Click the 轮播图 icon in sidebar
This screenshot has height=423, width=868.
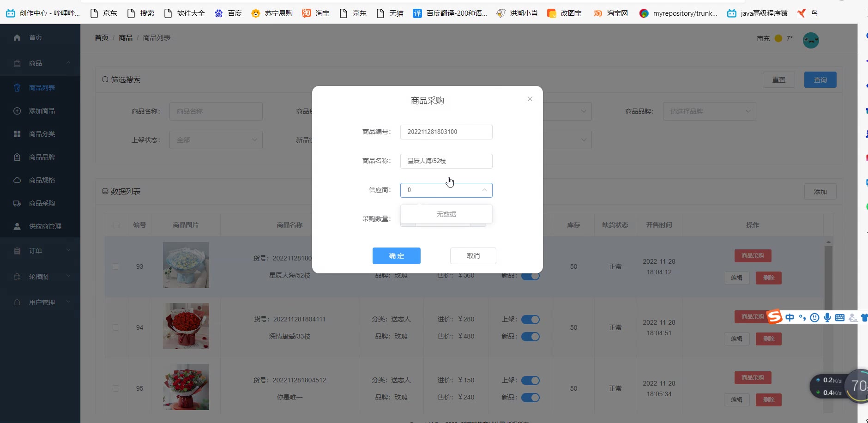17,277
